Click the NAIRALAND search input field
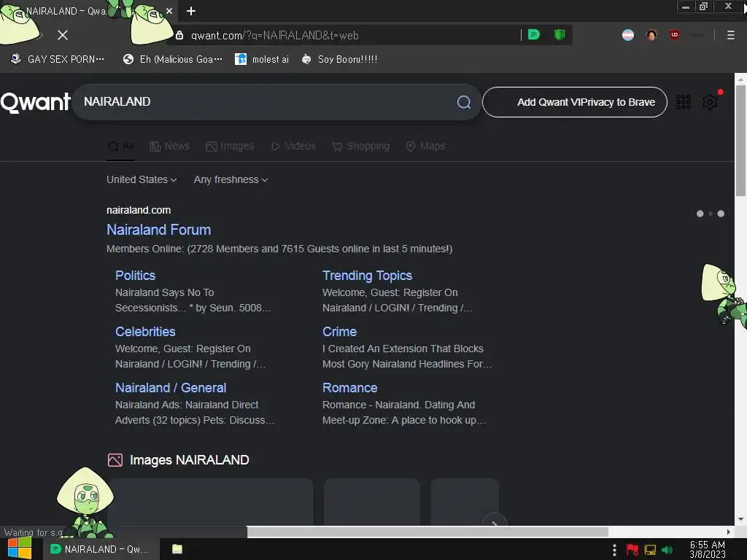 [x=267, y=102]
